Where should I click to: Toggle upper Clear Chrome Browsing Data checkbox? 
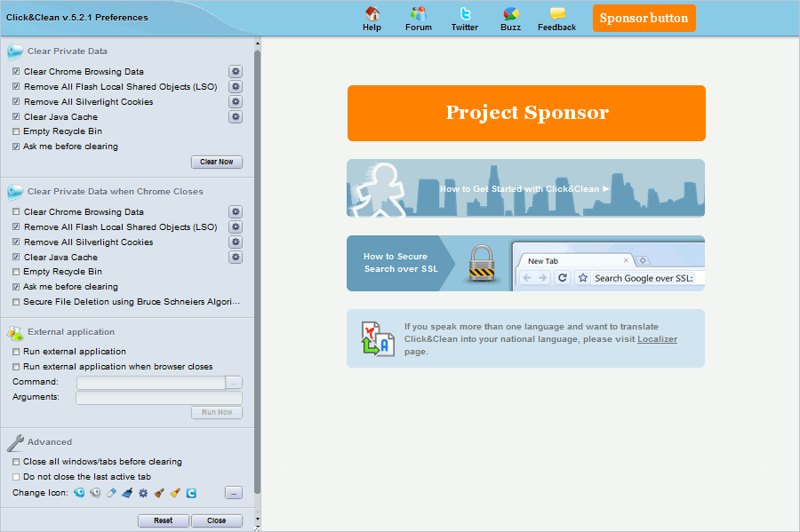16,71
